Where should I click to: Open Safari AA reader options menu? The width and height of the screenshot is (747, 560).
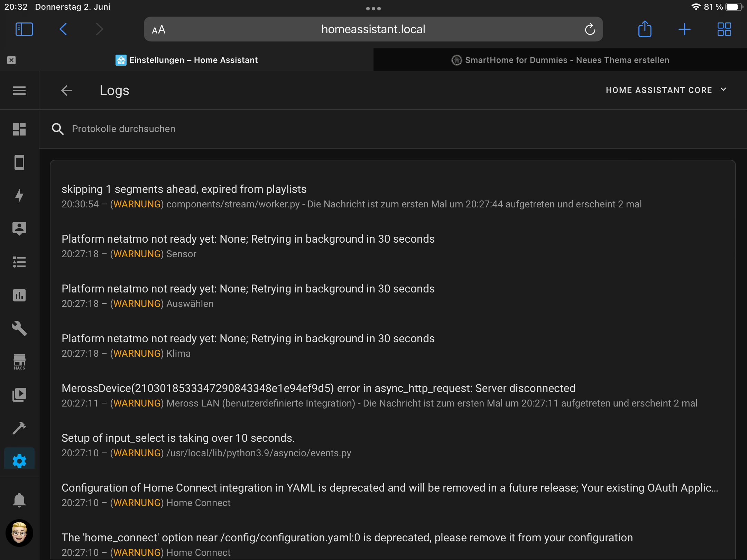159,30
